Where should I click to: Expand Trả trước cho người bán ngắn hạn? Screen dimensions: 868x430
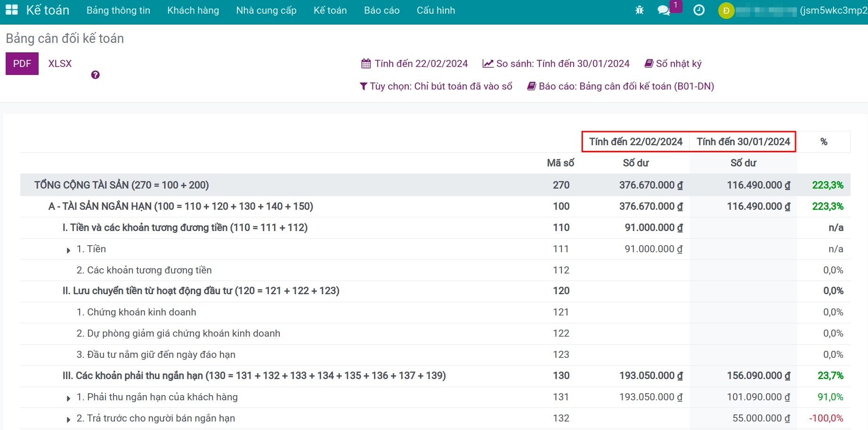point(69,419)
